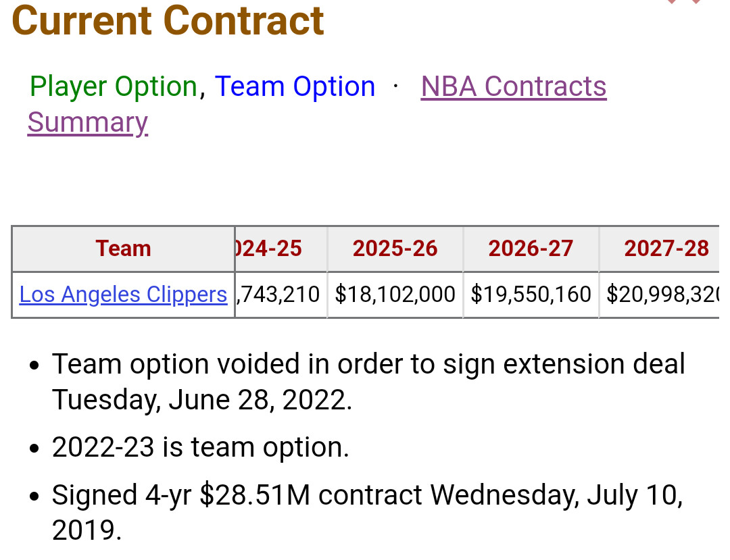The height and width of the screenshot is (560, 730).
Task: Select the $18,102,000 salary cell
Action: pyautogui.click(x=395, y=295)
